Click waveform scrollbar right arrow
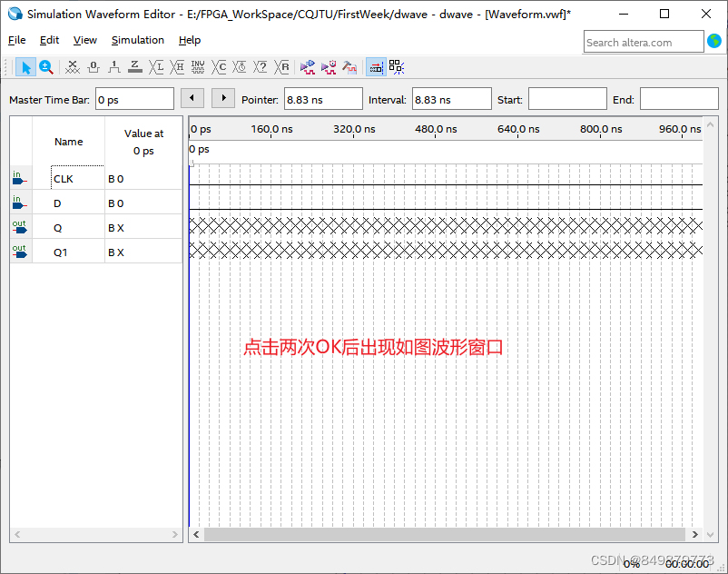 [x=694, y=535]
